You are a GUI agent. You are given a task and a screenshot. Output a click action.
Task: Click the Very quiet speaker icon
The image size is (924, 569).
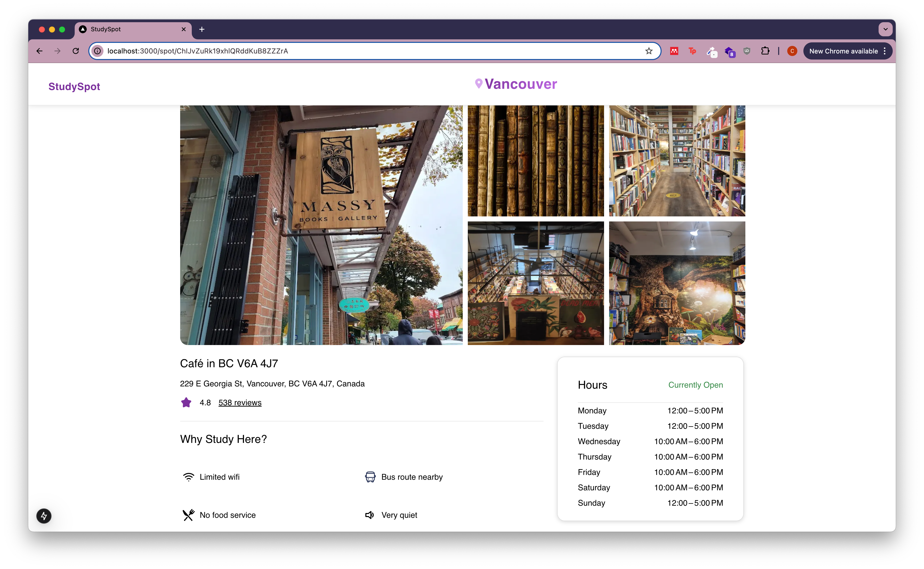(370, 515)
